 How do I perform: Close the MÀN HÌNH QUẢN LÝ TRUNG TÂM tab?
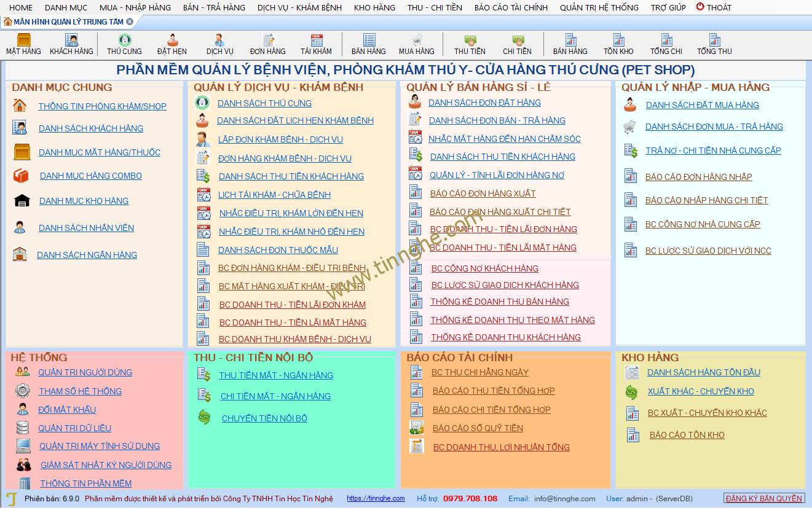130,21
